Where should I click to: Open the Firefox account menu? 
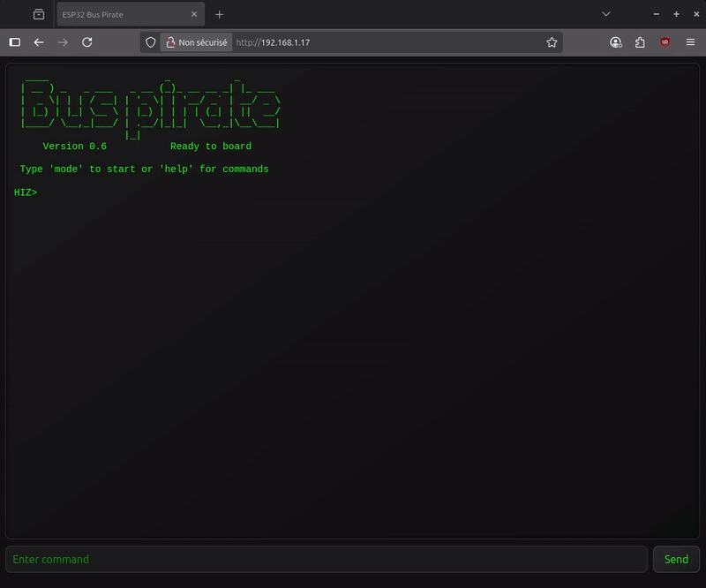point(616,42)
